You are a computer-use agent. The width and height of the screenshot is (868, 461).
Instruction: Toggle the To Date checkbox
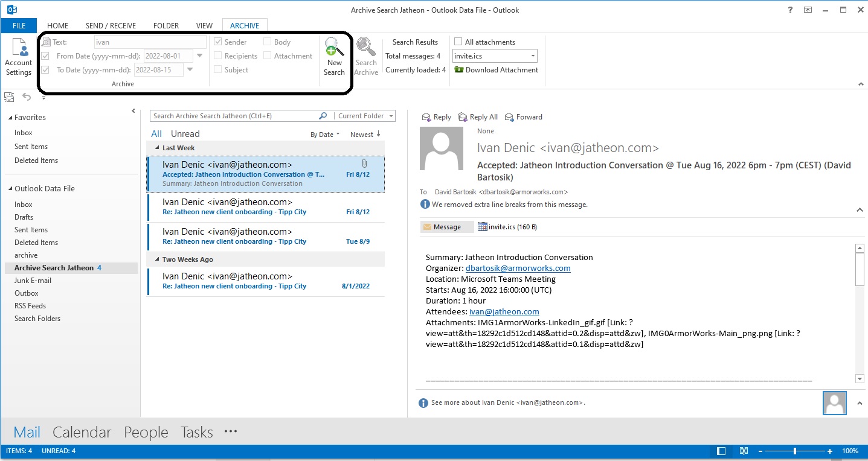click(45, 70)
